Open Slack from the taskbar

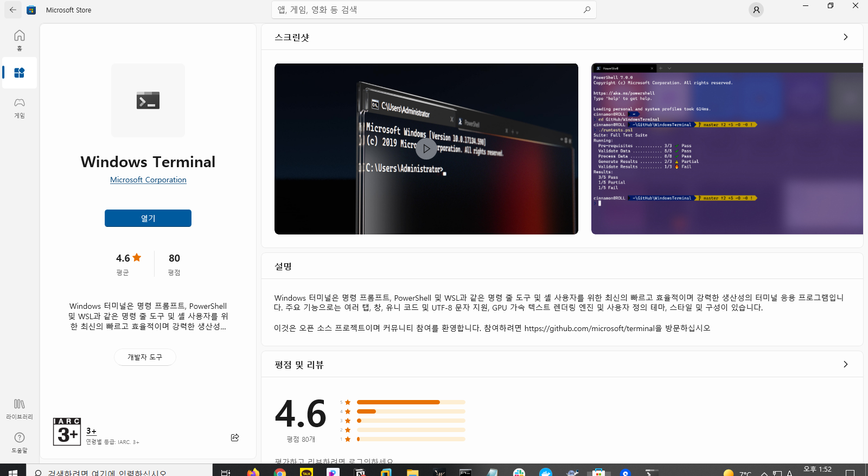pos(519,472)
